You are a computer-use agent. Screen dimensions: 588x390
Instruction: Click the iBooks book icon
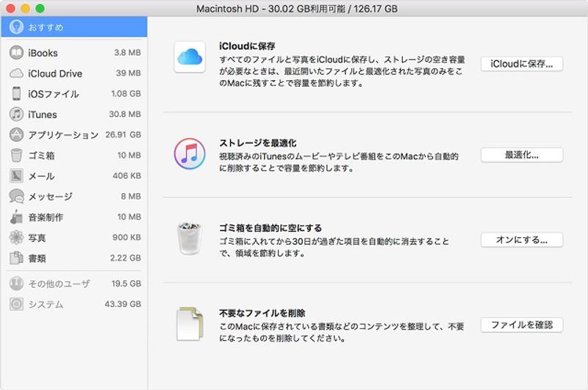(x=16, y=53)
